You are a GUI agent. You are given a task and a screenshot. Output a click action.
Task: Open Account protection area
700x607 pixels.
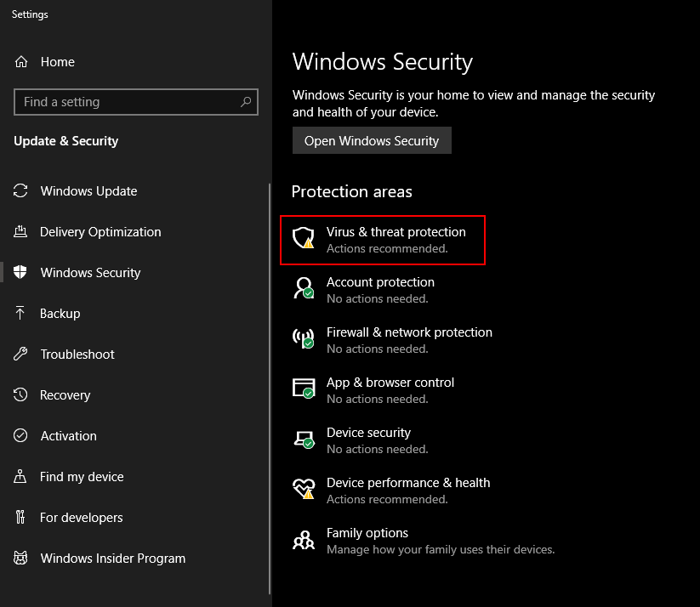(x=364, y=290)
